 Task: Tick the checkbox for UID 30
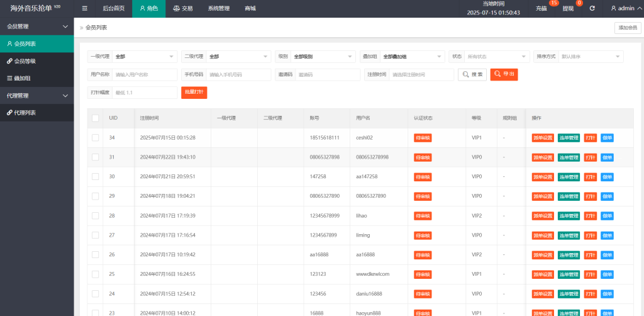(96, 176)
